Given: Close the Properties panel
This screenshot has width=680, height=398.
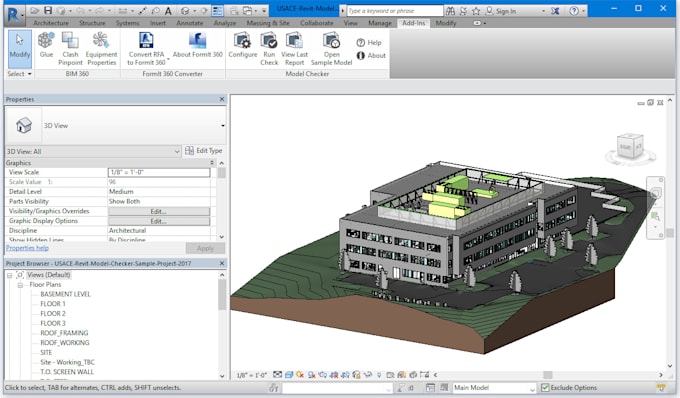Looking at the screenshot, I should (222, 99).
